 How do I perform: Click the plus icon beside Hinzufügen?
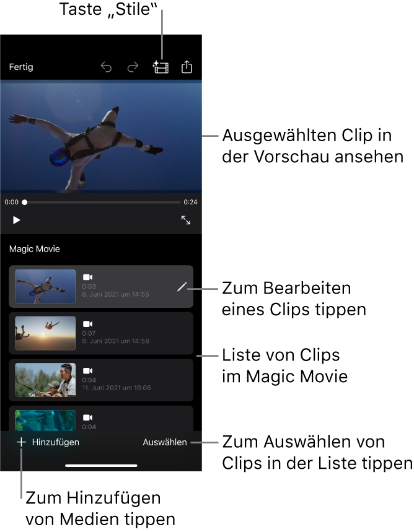coord(21,442)
